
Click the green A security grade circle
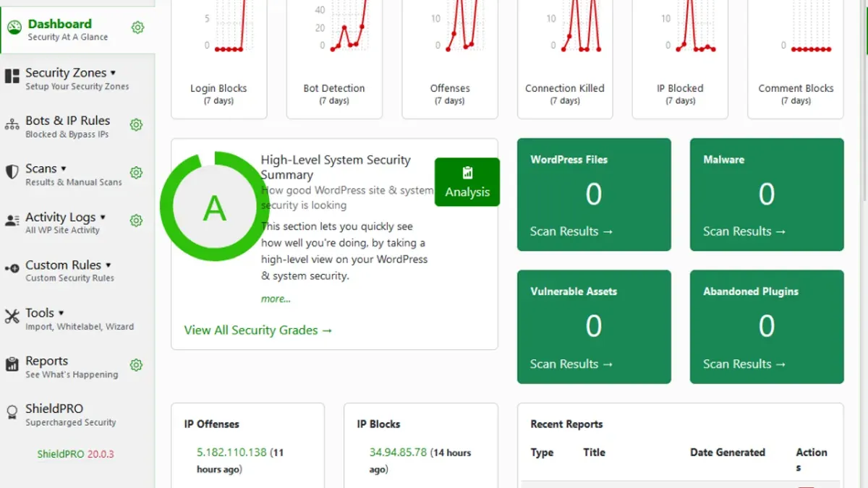[214, 206]
